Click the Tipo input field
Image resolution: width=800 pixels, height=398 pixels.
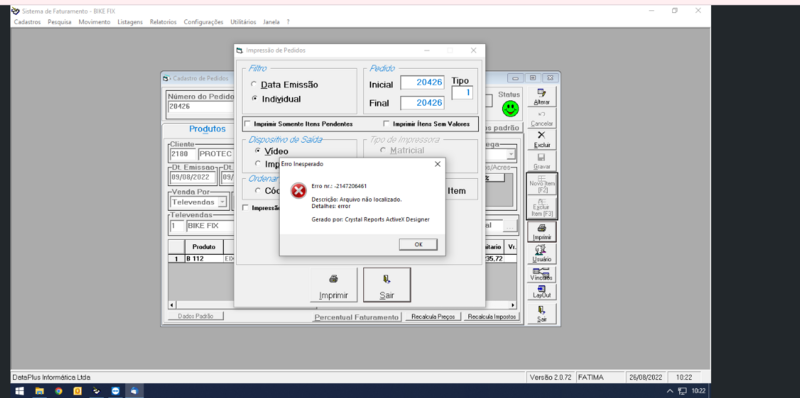click(462, 93)
